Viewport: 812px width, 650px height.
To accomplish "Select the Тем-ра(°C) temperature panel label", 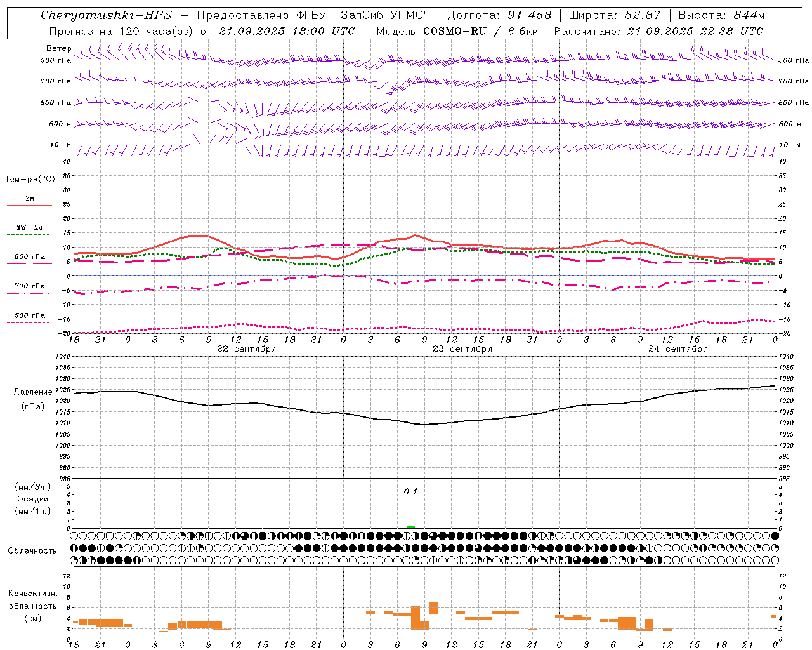I will point(30,180).
